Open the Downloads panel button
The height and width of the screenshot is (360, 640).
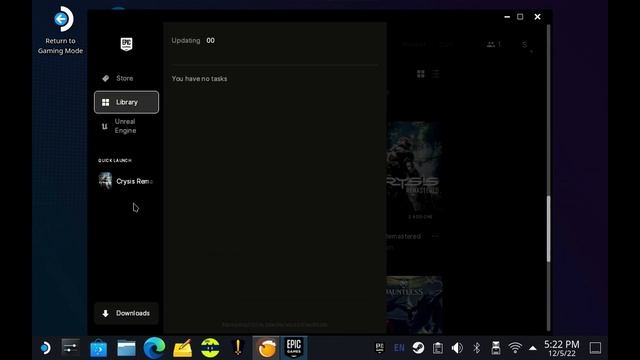point(126,313)
